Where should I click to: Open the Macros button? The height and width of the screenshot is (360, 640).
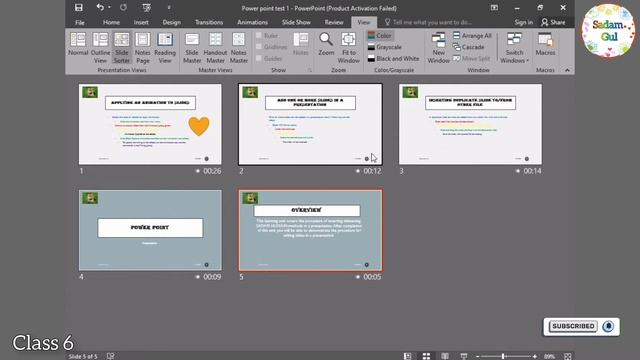[x=545, y=44]
